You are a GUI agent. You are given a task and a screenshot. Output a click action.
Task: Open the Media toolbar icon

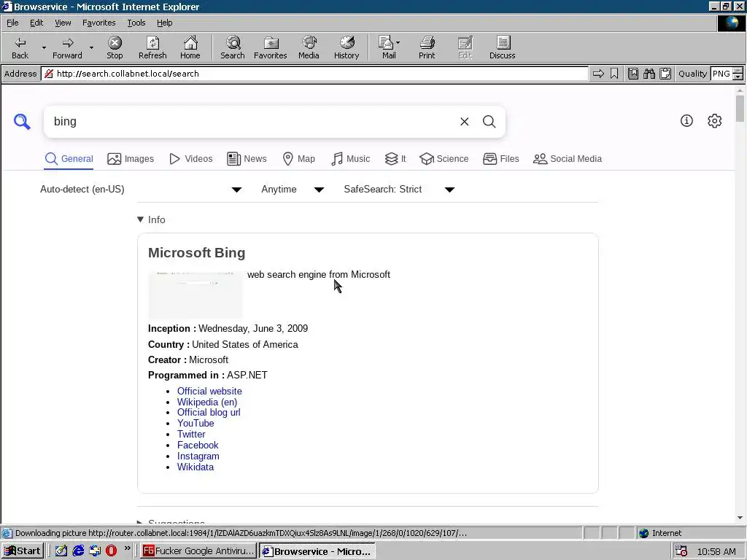click(309, 47)
